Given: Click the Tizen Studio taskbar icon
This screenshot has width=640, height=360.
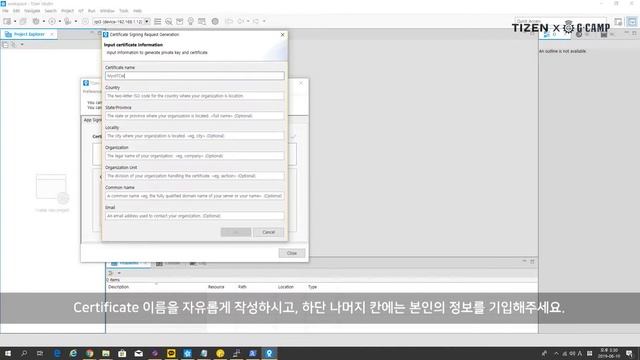Looking at the screenshot, I should pyautogui.click(x=269, y=353).
